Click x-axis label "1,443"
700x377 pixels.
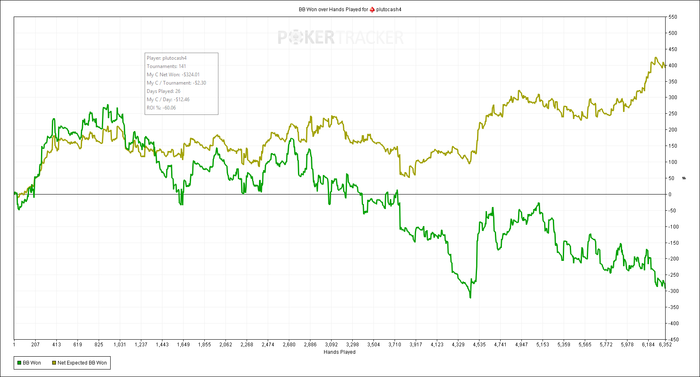click(x=162, y=344)
